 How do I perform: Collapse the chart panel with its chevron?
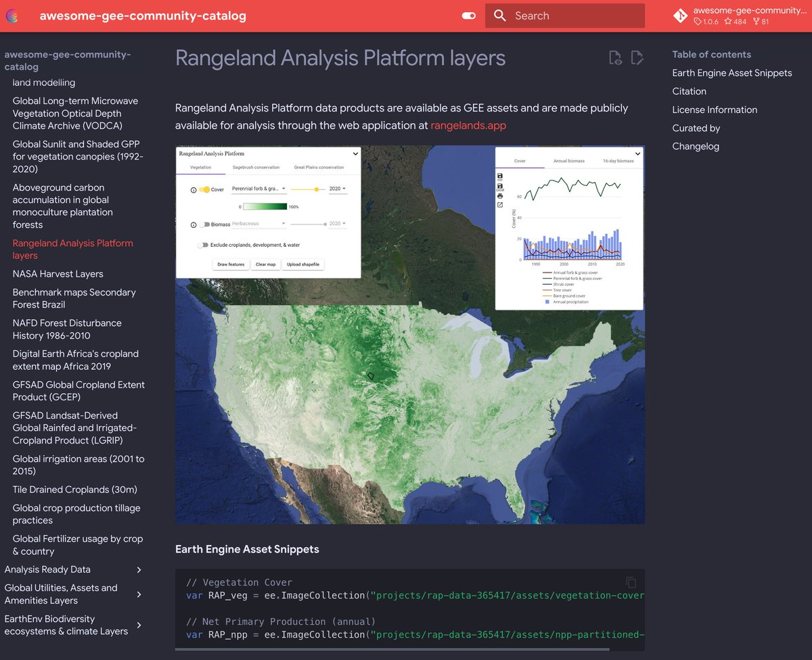pos(637,154)
